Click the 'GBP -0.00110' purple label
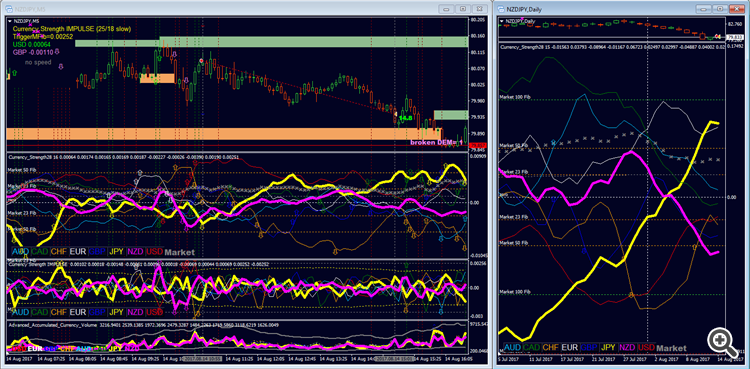750x369 pixels. tap(33, 52)
